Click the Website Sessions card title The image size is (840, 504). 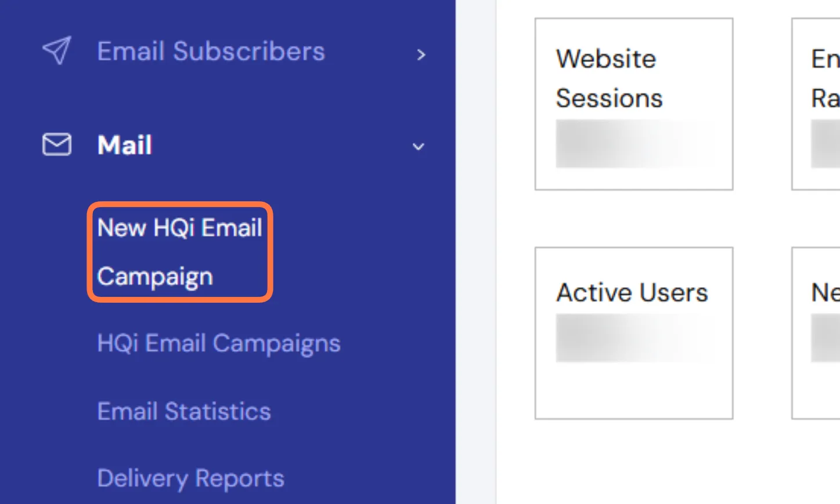click(x=608, y=78)
